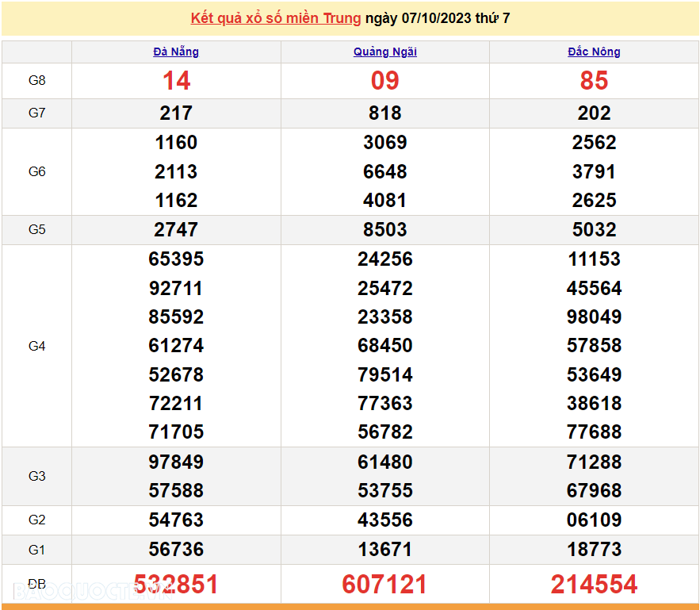Click the special prize number 214554
Viewport: 700px width, 610px height.
pos(594,585)
